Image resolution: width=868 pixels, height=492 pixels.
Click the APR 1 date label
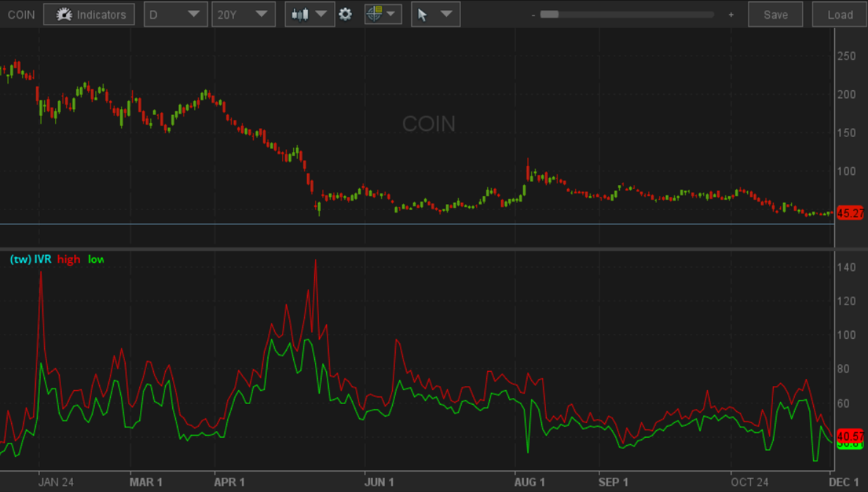point(229,482)
